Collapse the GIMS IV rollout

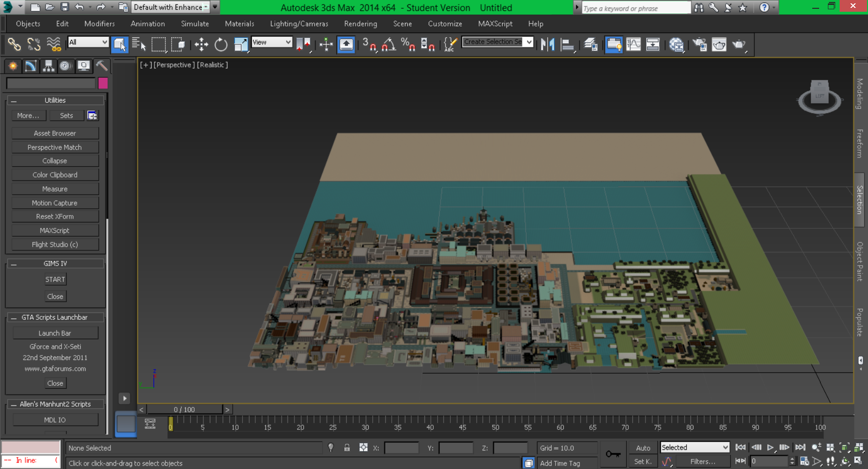(x=55, y=264)
